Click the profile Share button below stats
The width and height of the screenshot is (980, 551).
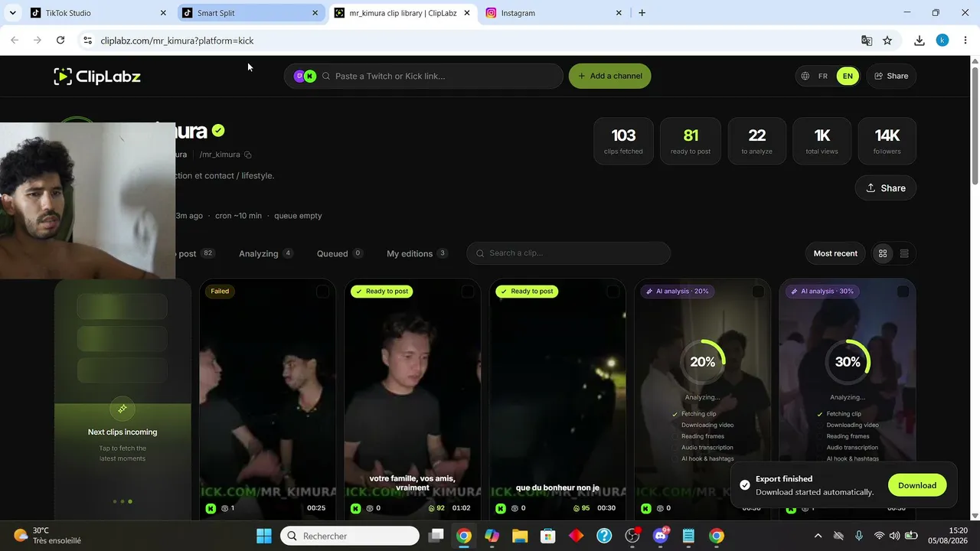click(886, 188)
